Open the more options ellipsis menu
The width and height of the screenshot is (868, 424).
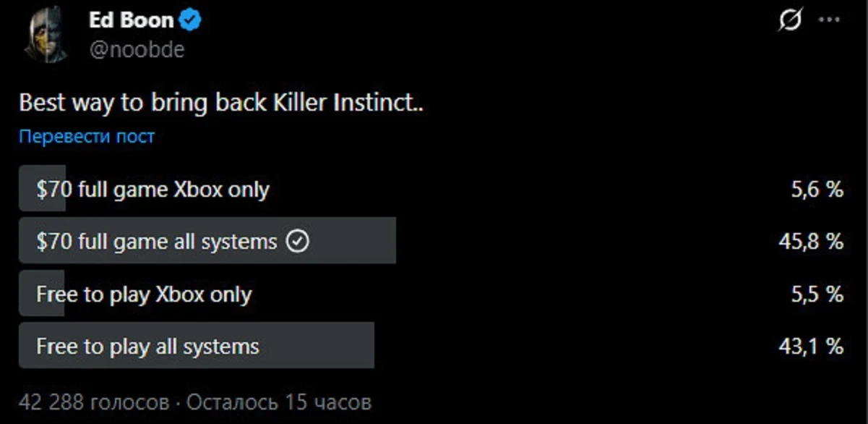829,20
